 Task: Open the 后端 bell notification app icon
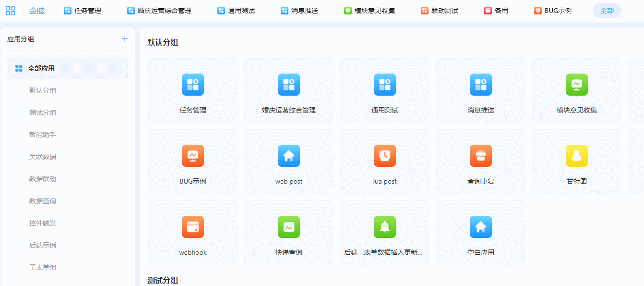pos(385,227)
